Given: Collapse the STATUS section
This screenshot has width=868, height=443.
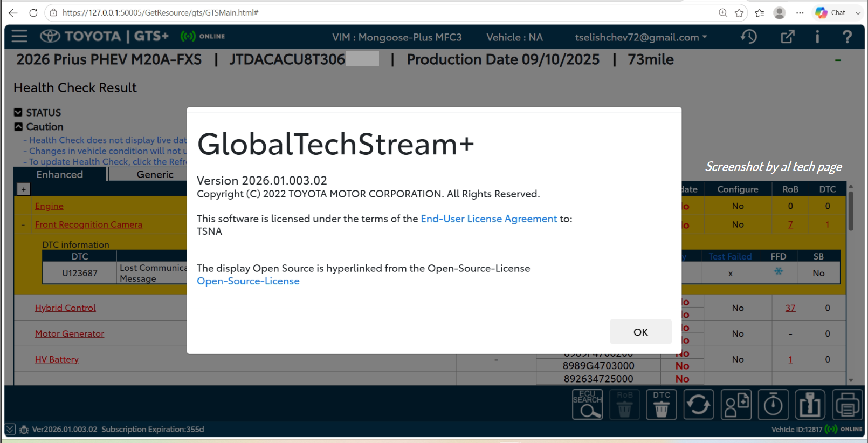Looking at the screenshot, I should point(18,112).
